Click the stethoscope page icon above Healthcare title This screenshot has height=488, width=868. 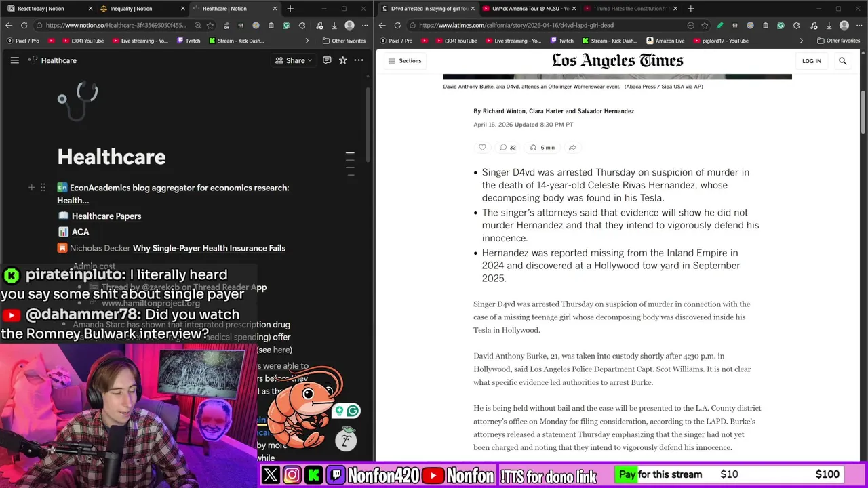tap(78, 100)
